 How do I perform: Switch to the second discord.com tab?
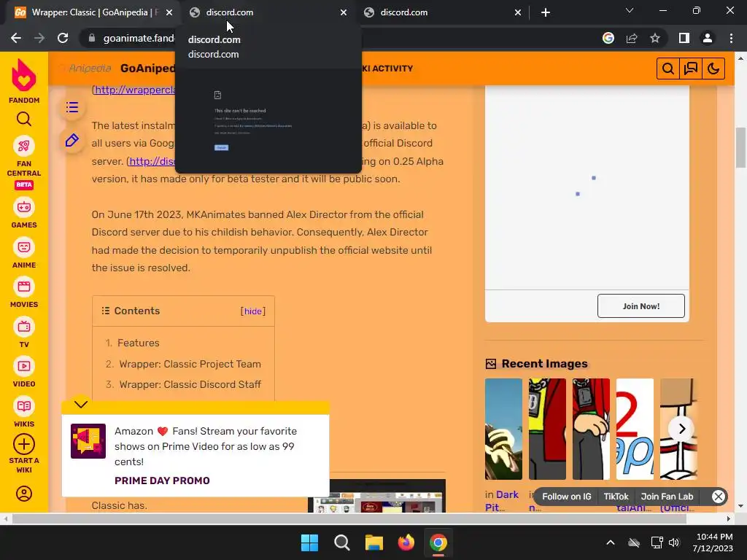tap(267, 12)
